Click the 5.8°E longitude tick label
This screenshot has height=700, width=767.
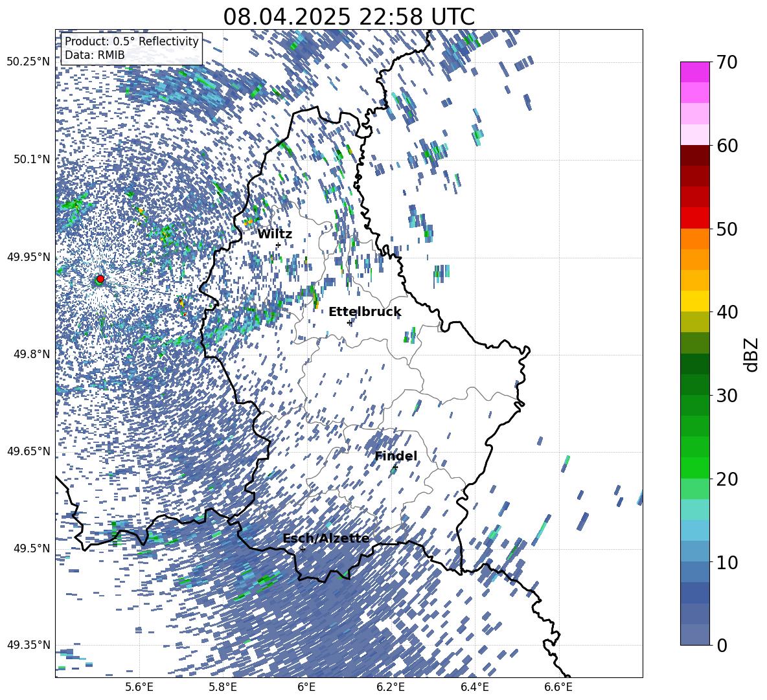click(223, 687)
